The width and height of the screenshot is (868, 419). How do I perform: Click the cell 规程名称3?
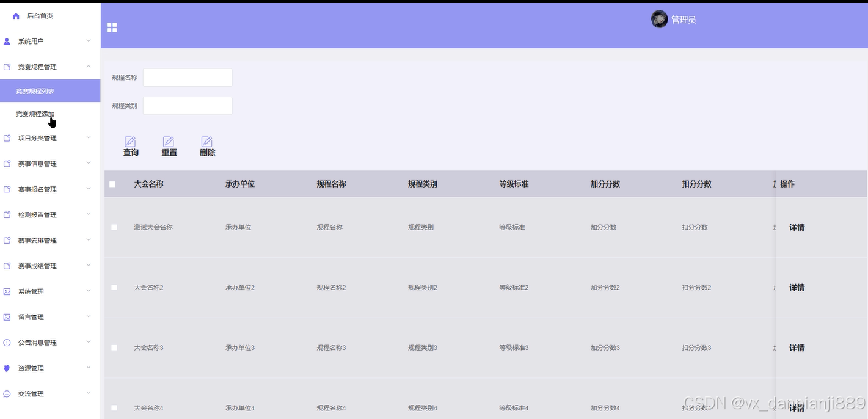[331, 348]
